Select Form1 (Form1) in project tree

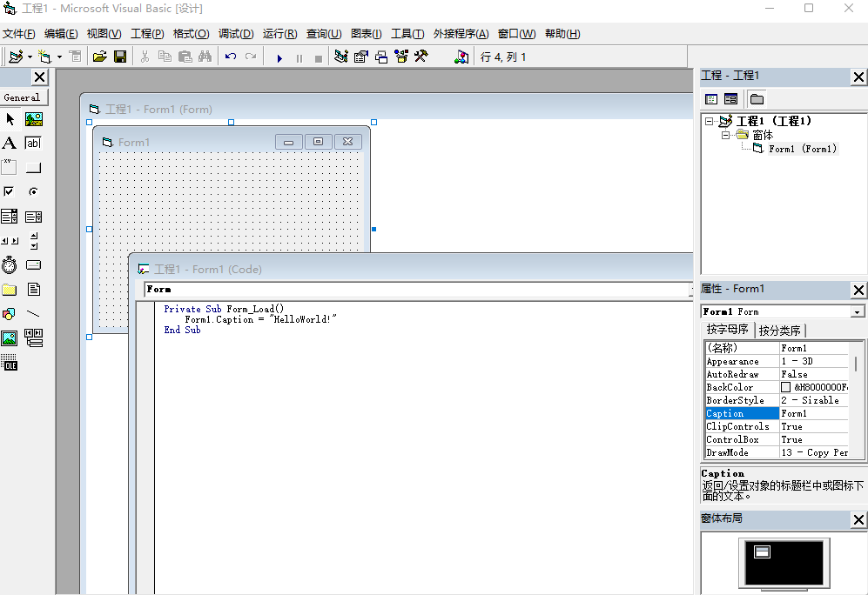coord(802,149)
